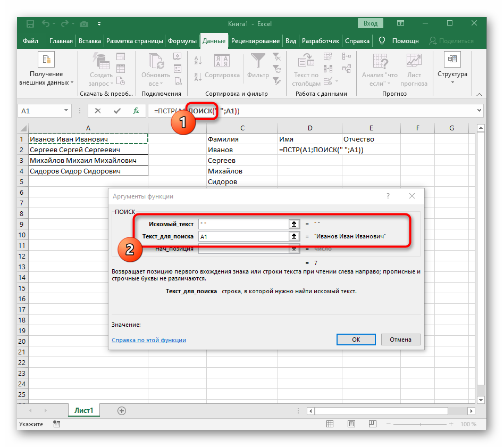Click the Искомый_текст input field
Screen dimensions: 504x447
click(243, 223)
